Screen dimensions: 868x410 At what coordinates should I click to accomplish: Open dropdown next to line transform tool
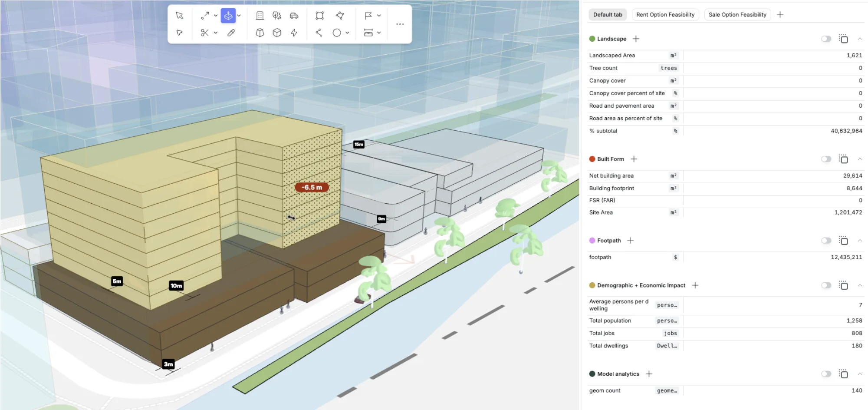click(216, 16)
